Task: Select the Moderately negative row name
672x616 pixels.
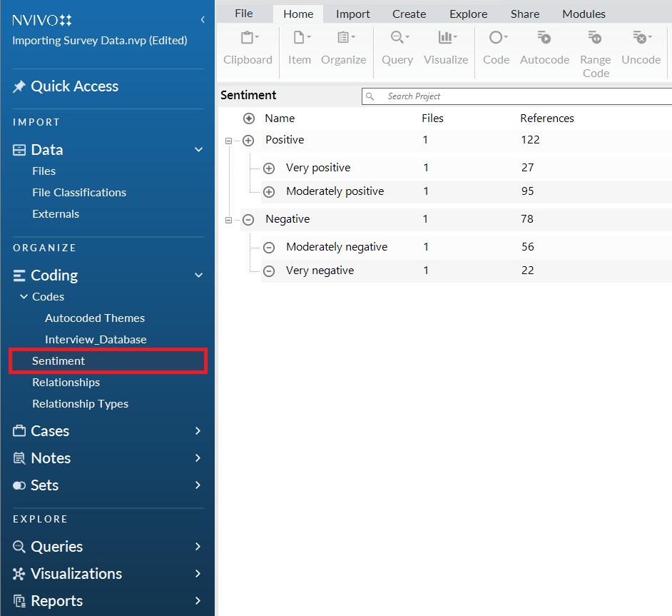Action: click(x=337, y=247)
